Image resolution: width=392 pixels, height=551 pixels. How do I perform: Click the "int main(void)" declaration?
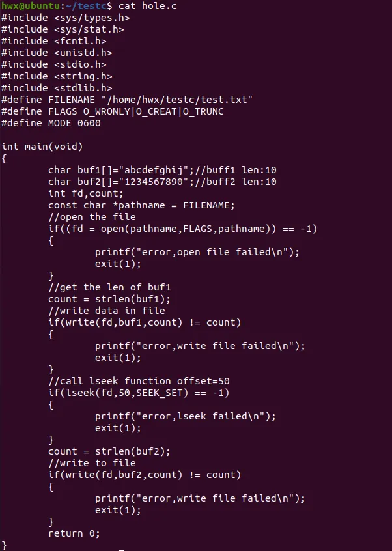click(42, 147)
